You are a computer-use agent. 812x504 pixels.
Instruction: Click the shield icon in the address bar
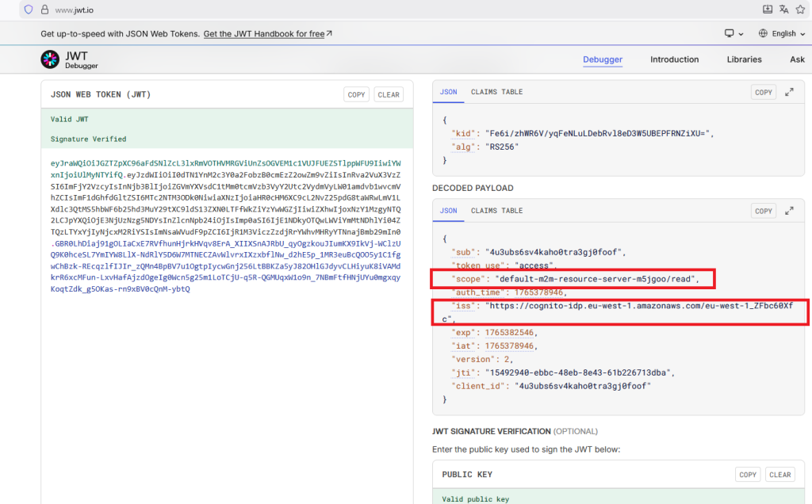28,10
